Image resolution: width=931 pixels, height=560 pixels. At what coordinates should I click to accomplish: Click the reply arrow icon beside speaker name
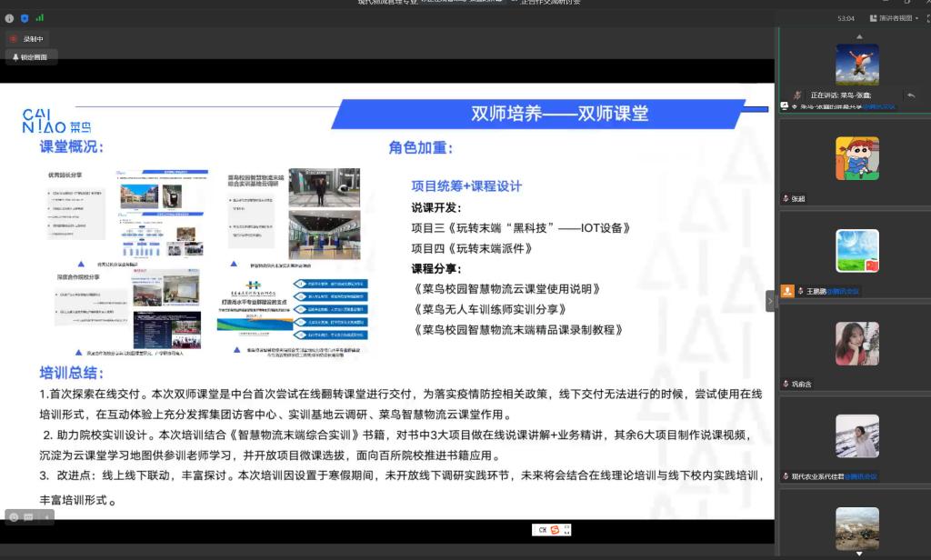click(x=911, y=95)
